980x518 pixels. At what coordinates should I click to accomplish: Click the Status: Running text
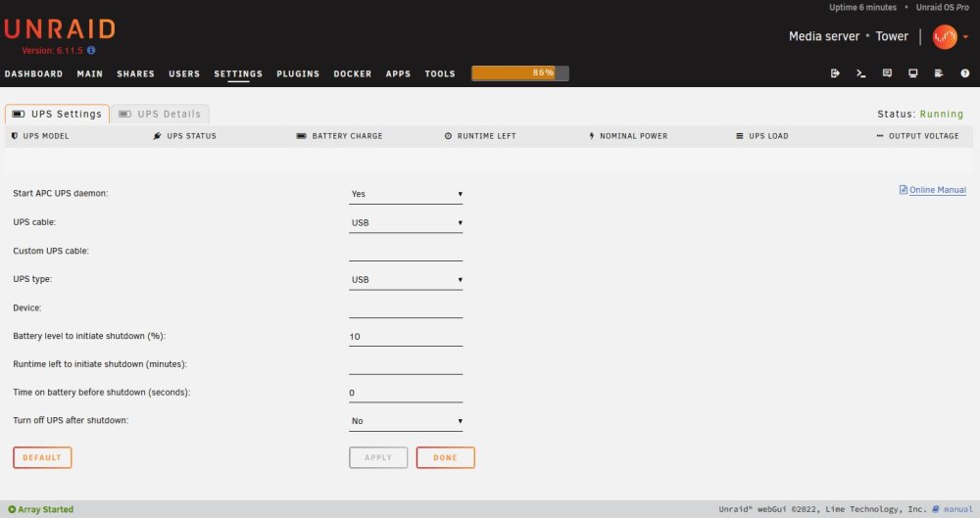click(920, 114)
